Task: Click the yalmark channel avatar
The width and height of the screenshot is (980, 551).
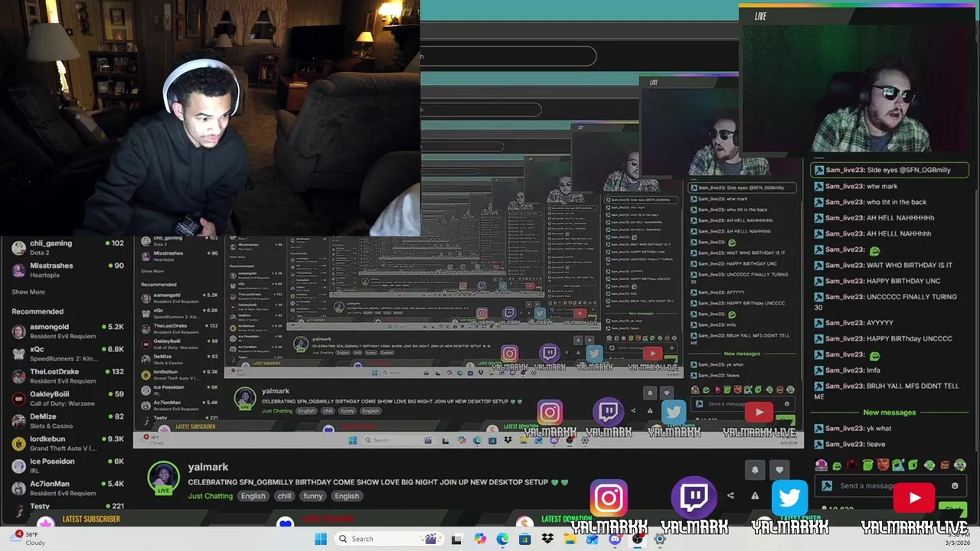Action: [163, 477]
